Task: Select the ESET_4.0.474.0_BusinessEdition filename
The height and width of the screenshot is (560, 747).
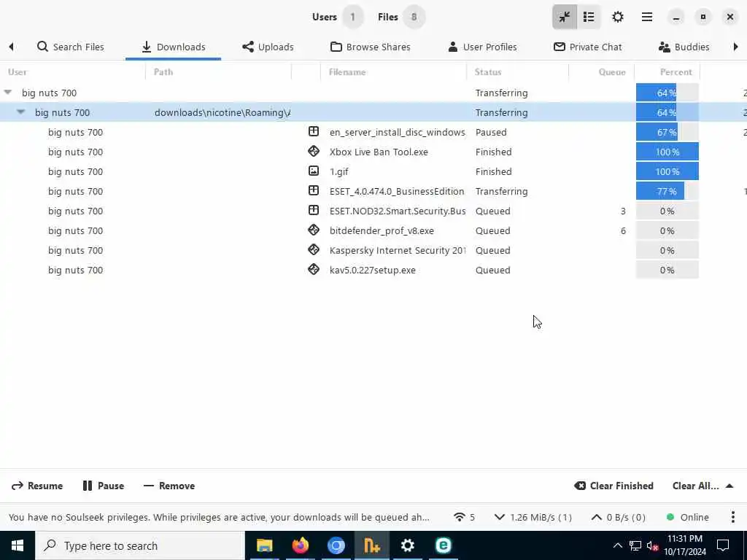Action: 397,192
